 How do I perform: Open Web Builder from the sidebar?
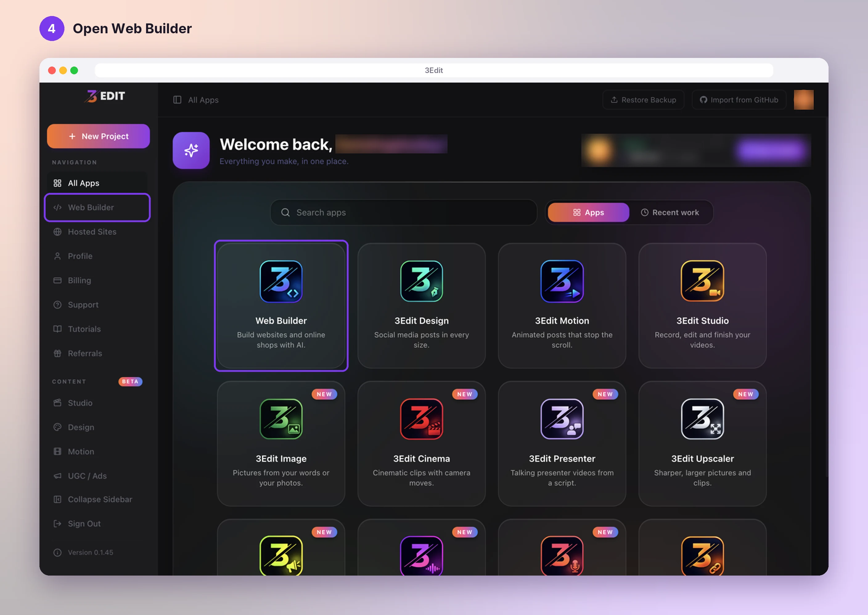[x=97, y=207]
